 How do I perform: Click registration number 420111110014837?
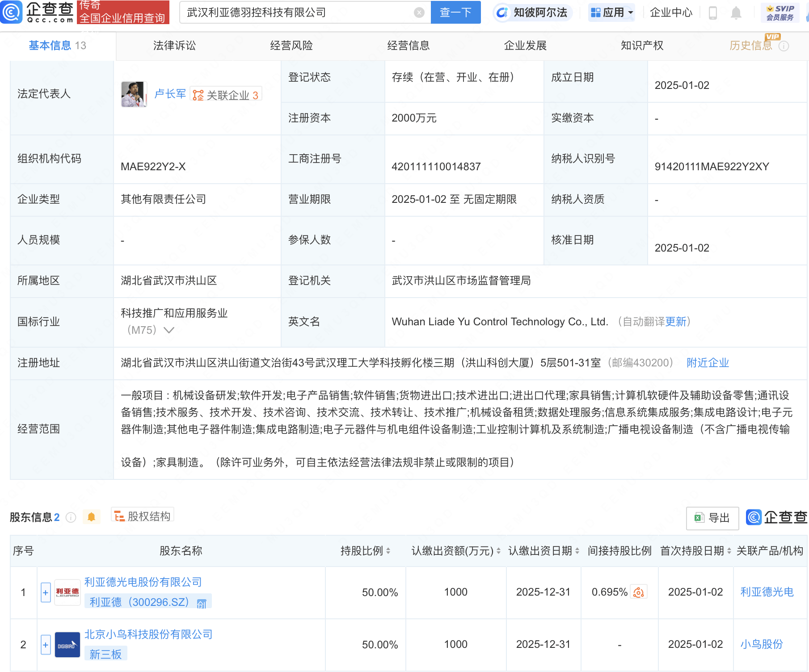point(436,167)
